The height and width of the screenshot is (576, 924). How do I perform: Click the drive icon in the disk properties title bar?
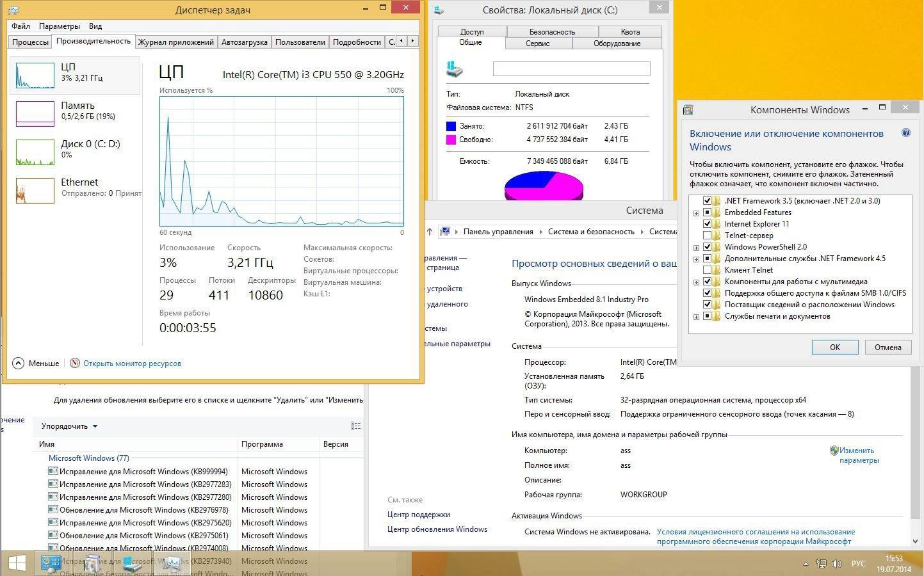click(439, 10)
